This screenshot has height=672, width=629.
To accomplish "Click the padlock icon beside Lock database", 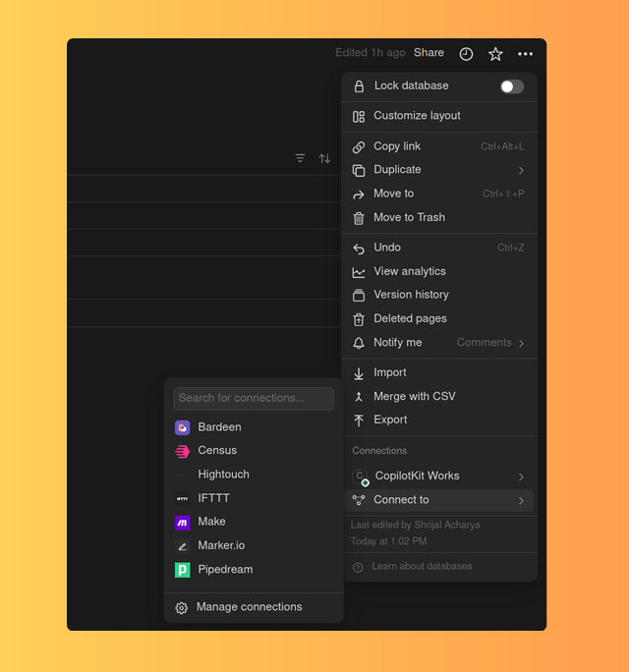I will (x=359, y=86).
